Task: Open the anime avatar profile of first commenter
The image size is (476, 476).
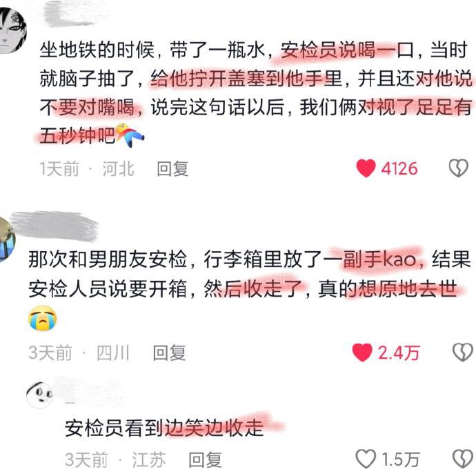Action: pos(12,30)
